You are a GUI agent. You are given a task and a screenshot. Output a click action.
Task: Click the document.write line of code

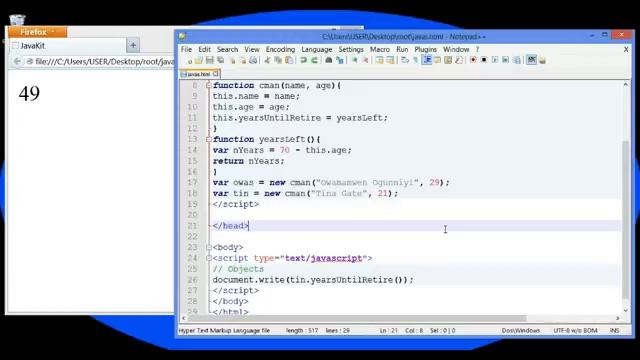point(313,280)
